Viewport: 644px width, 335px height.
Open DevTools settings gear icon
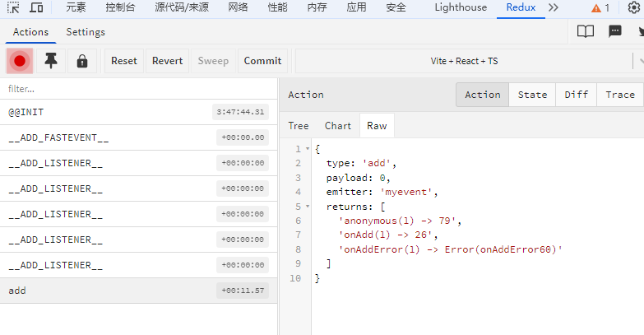(635, 7)
